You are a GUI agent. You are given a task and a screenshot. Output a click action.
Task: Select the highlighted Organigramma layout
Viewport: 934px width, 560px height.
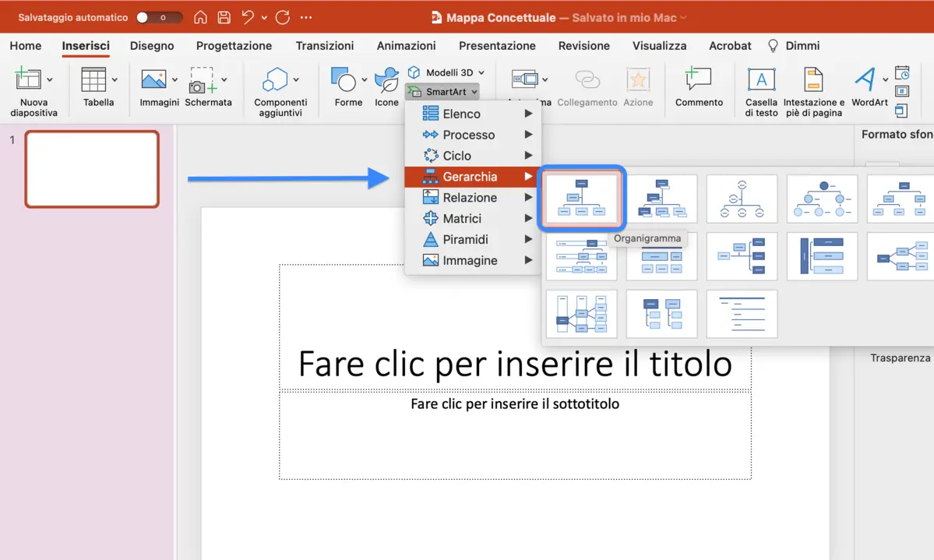581,199
